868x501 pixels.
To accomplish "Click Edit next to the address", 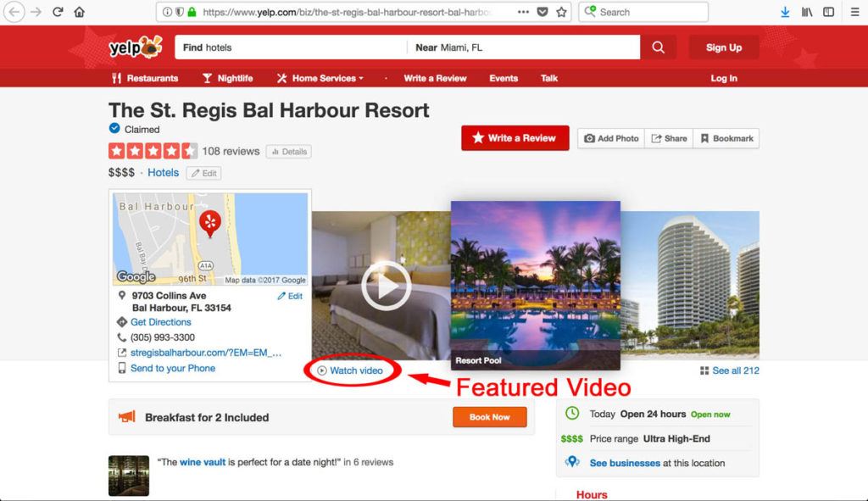I will coord(290,296).
